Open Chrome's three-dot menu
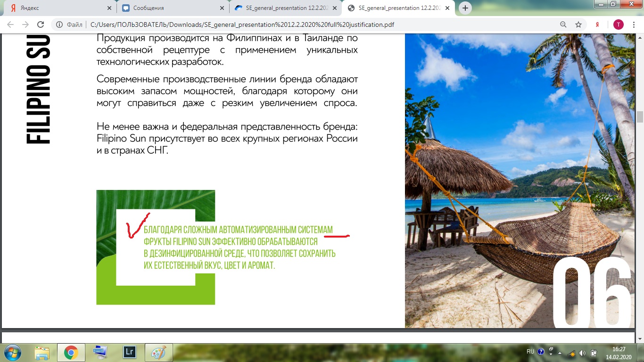644x362 pixels. pyautogui.click(x=633, y=25)
